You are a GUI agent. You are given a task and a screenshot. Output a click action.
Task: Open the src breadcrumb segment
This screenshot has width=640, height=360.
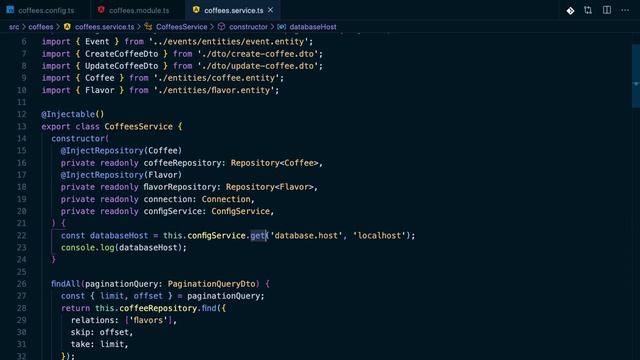coord(14,27)
